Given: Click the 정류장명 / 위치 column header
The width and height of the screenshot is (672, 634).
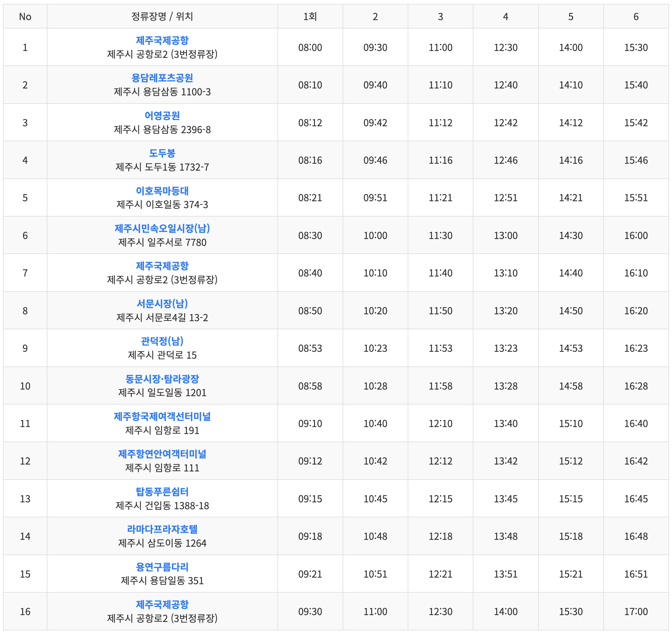Looking at the screenshot, I should click(x=162, y=16).
